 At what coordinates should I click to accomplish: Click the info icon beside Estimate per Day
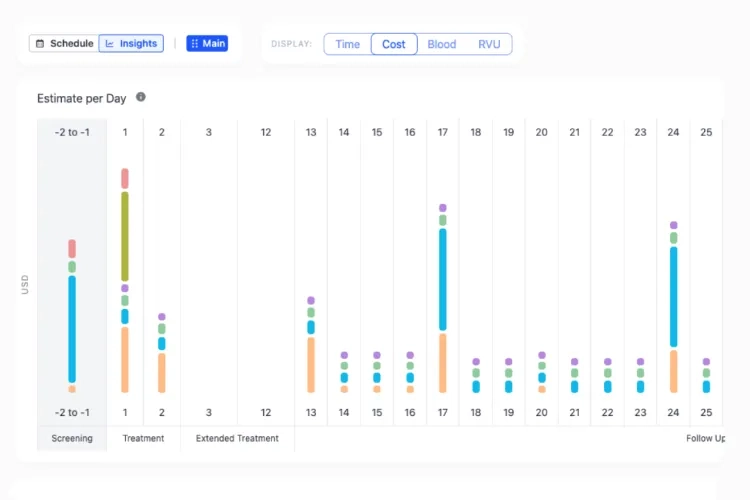pyautogui.click(x=141, y=97)
